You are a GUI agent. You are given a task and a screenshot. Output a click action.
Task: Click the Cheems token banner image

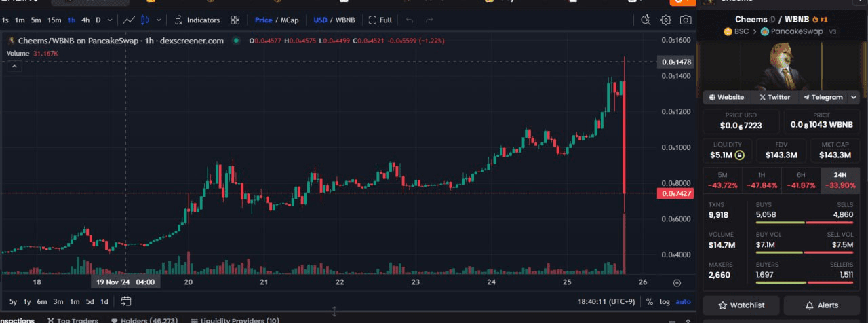click(781, 66)
